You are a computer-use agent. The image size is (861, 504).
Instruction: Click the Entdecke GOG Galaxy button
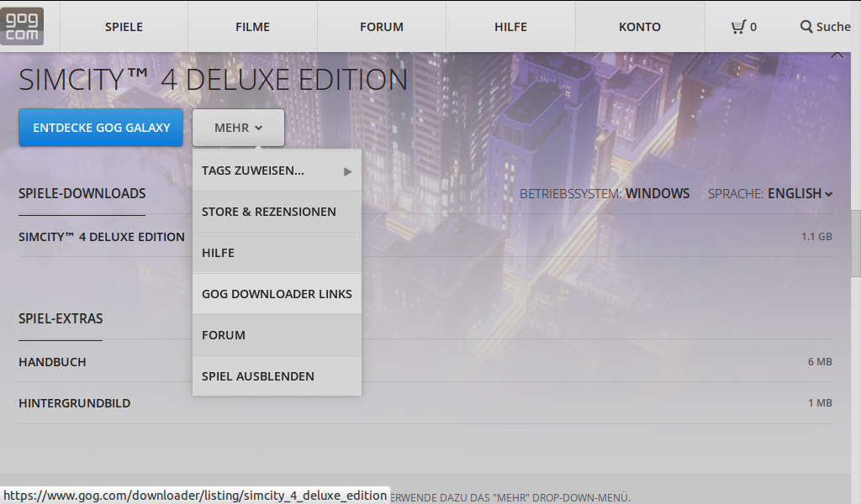101,128
